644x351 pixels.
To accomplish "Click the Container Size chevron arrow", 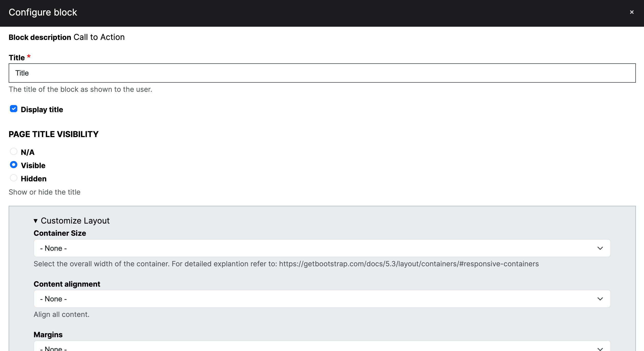I will (x=600, y=248).
